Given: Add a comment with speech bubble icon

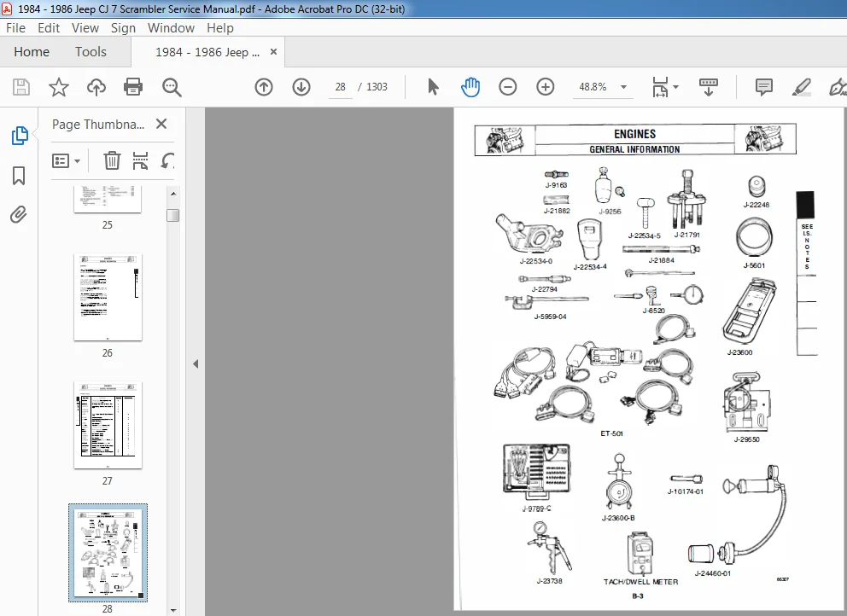Looking at the screenshot, I should [764, 87].
